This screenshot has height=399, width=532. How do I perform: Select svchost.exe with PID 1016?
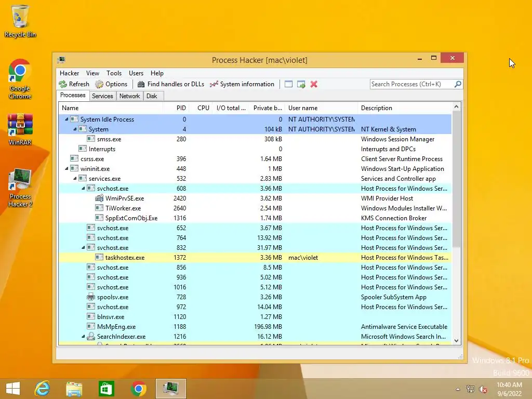click(255, 287)
